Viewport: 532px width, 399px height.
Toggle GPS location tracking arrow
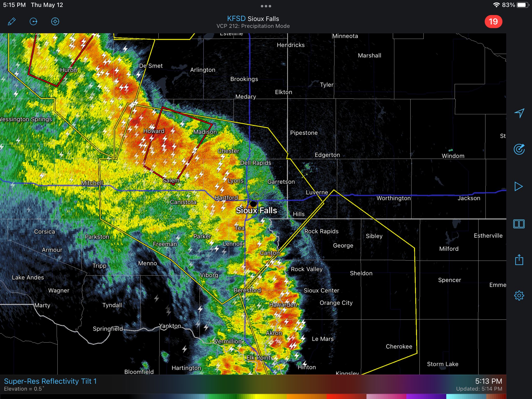coord(519,114)
